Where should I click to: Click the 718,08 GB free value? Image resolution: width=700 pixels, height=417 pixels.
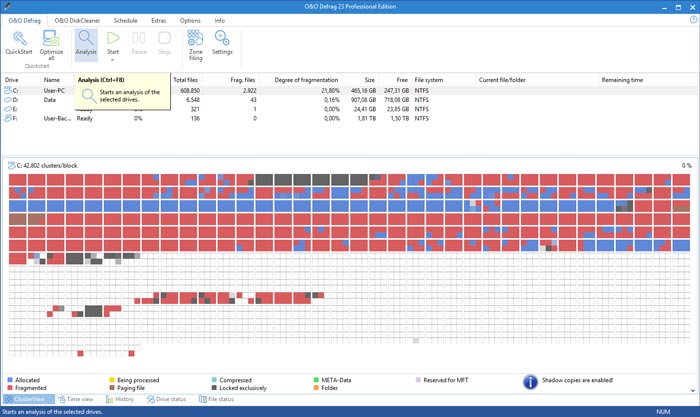pos(396,100)
